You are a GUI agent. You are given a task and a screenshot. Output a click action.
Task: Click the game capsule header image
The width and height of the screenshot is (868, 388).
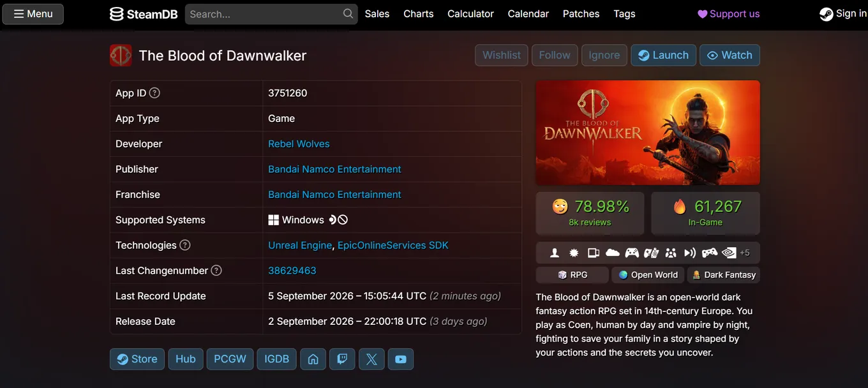(648, 133)
